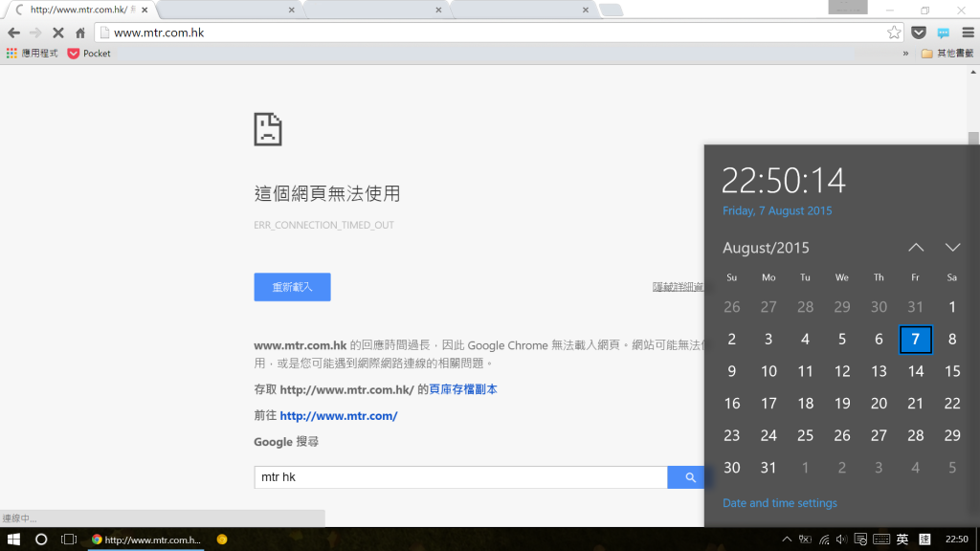Viewport: 980px width, 551px height.
Task: Click the page info icon in the address bar
Action: point(104,33)
